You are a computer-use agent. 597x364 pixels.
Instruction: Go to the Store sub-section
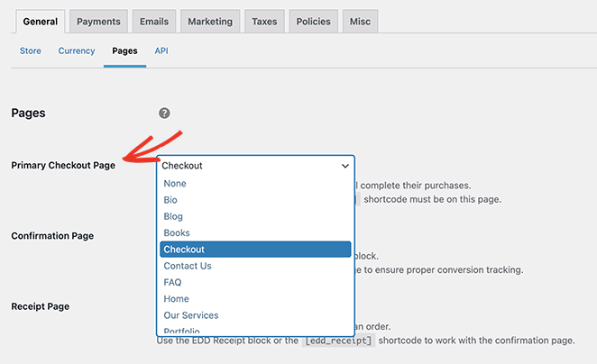click(32, 51)
